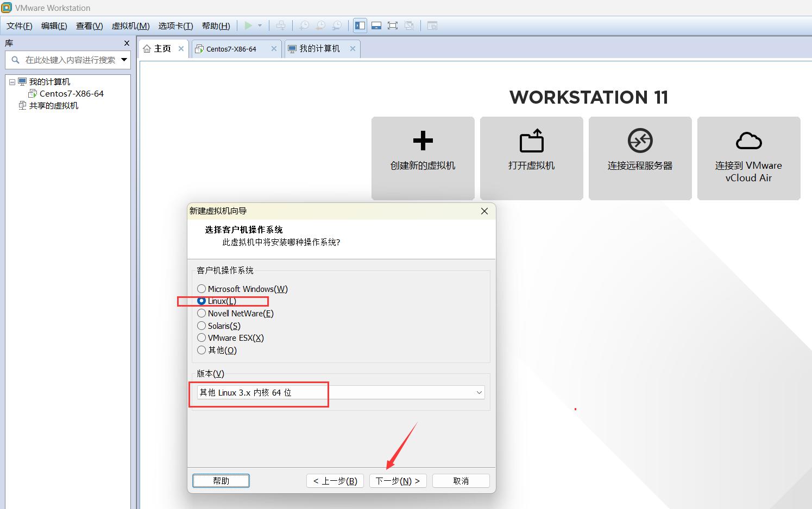Select Microsoft Windows(W) radio button

[202, 289]
